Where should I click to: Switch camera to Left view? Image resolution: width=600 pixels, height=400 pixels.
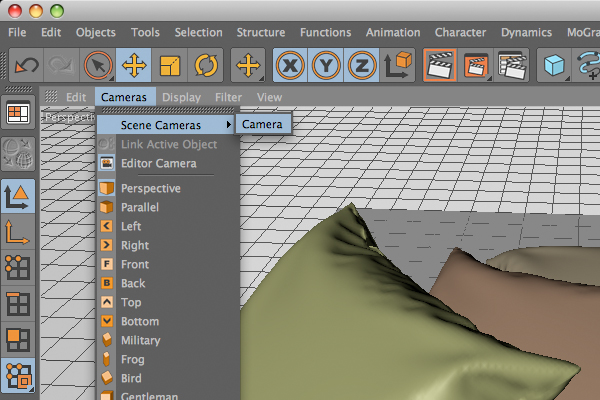coord(168,226)
